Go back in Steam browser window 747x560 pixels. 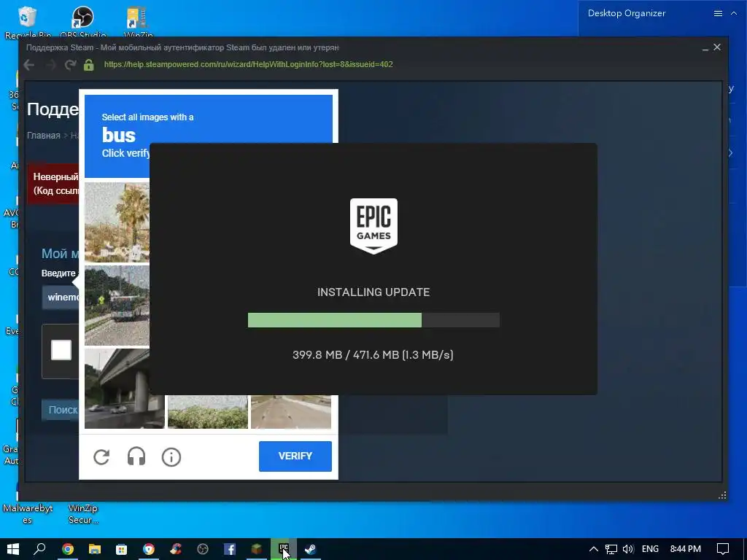pos(28,65)
